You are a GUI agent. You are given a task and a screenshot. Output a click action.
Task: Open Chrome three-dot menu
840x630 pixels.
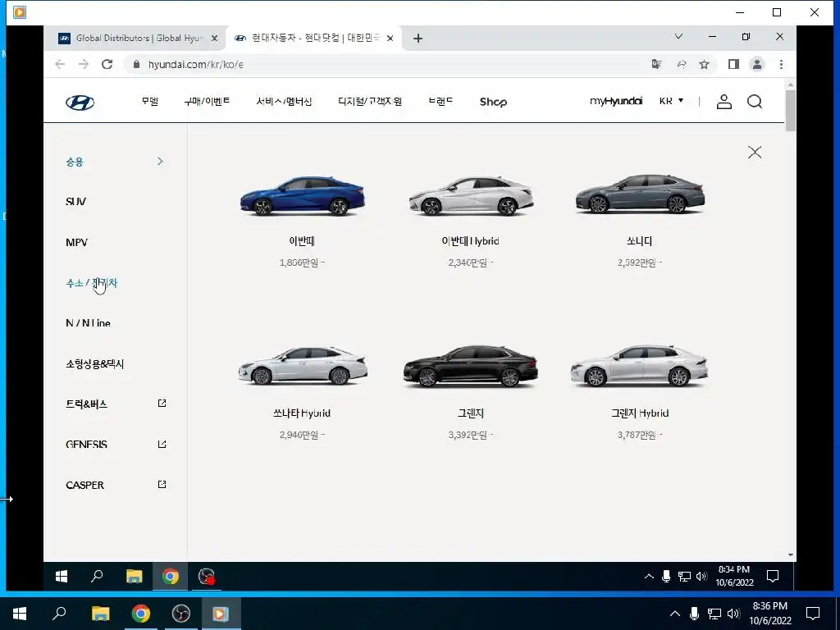coord(781,64)
